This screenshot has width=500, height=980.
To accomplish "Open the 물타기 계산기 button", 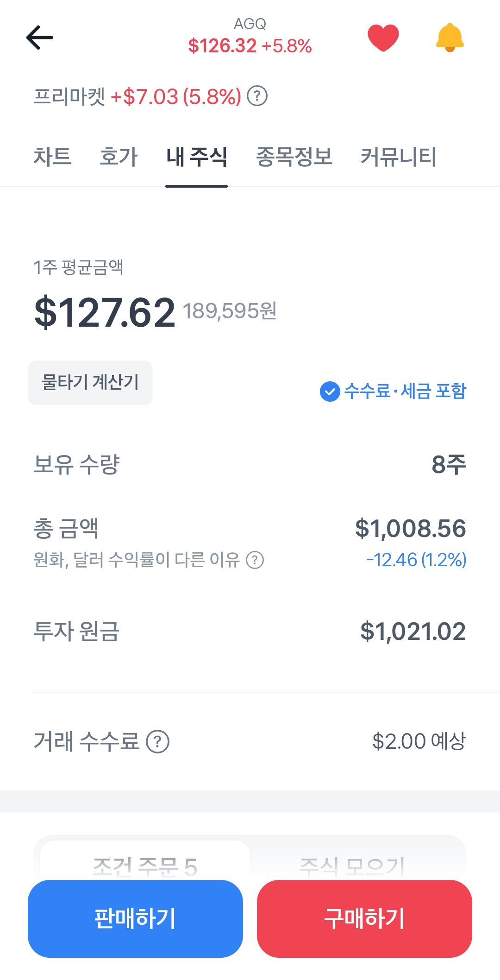I will tap(90, 383).
